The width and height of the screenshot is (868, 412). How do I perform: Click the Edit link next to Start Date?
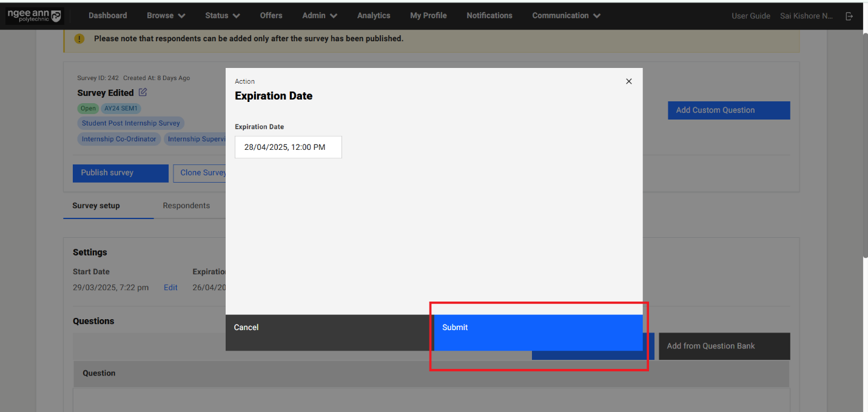pyautogui.click(x=170, y=288)
